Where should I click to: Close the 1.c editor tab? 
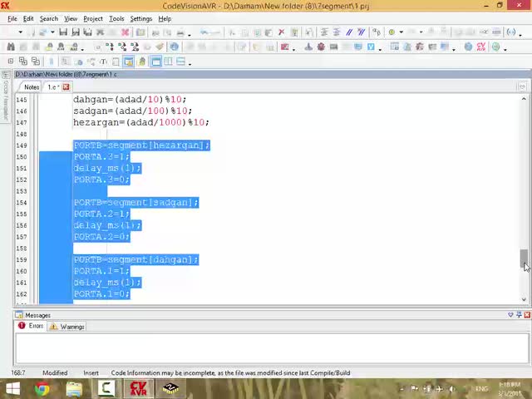[x=66, y=86]
